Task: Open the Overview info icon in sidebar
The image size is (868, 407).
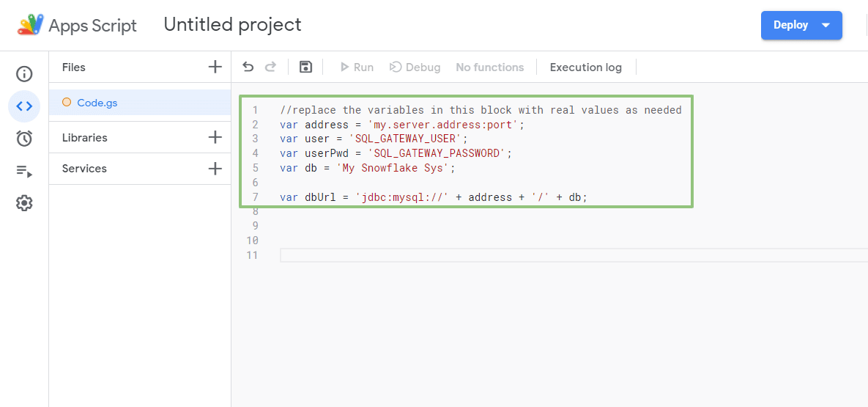Action: [x=24, y=73]
